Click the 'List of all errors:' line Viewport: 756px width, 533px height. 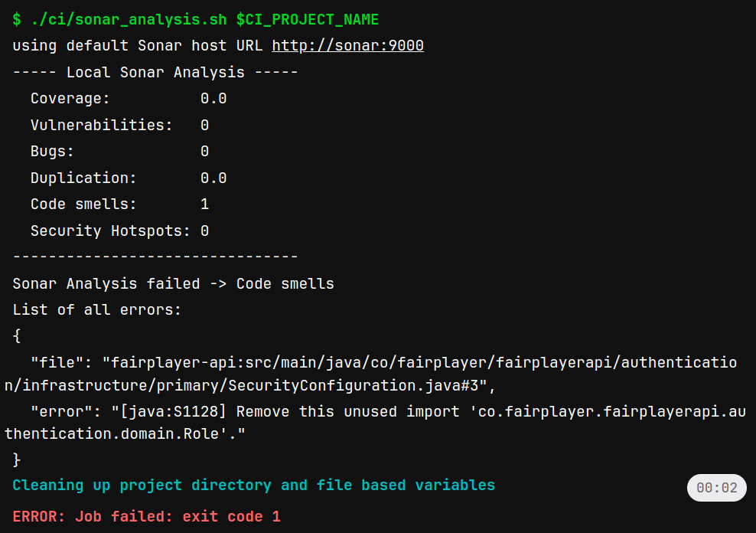point(96,310)
